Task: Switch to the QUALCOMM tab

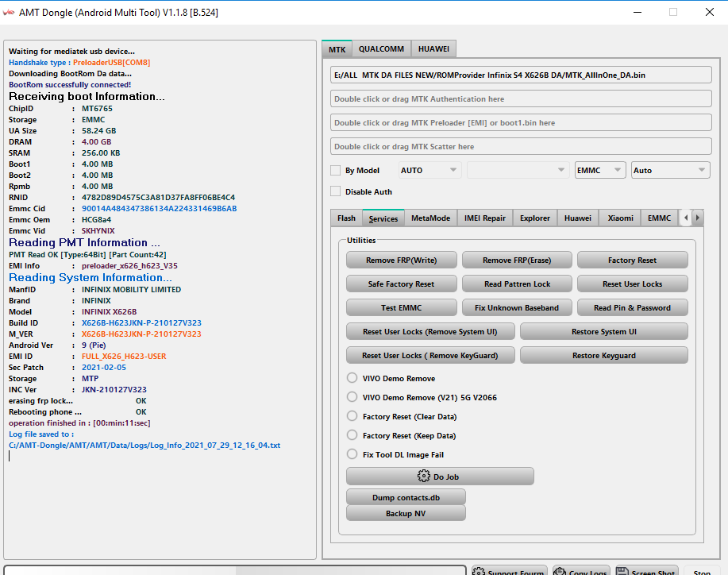Action: pos(381,48)
